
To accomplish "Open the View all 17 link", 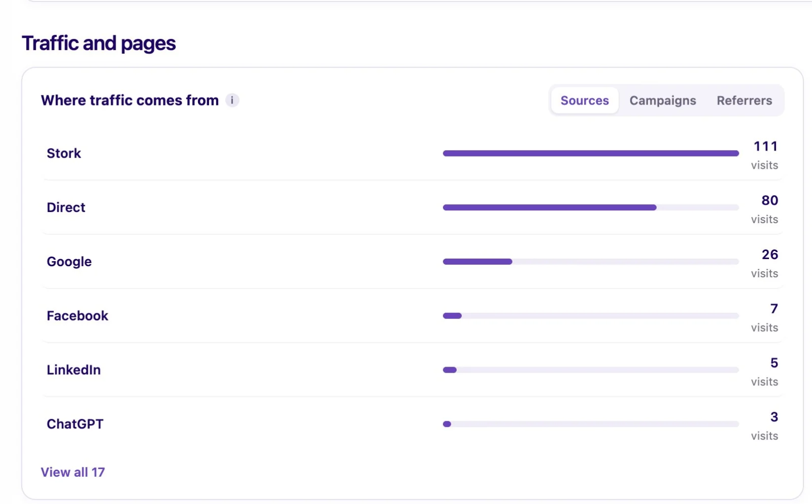I will (73, 472).
